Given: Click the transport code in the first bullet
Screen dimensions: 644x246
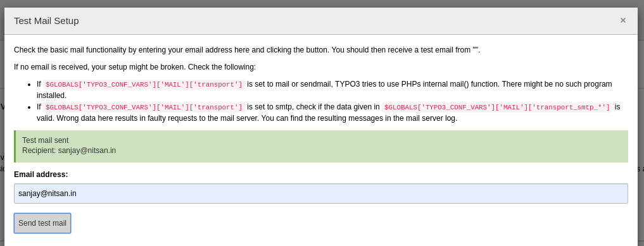Looking at the screenshot, I should coord(144,85).
